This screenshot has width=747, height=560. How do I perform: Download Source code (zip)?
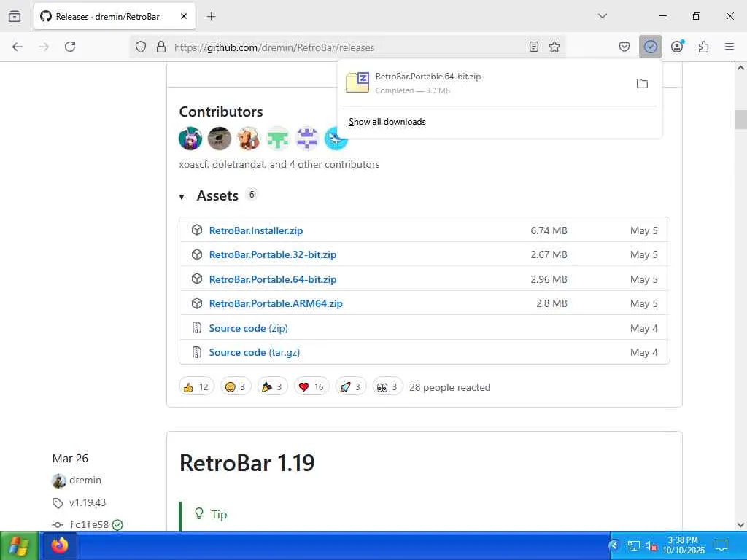tap(248, 328)
